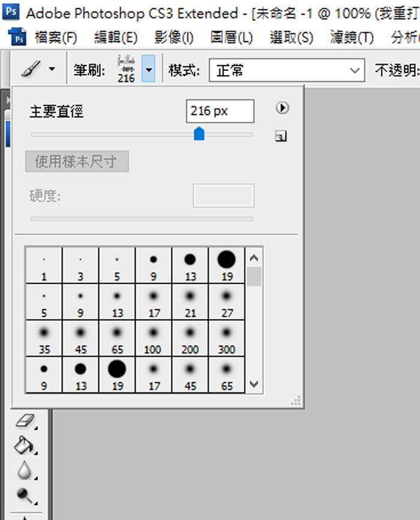Click the Photoshop document icon in menu bar
Viewport: 420px width, 520px height.
pos(17,37)
